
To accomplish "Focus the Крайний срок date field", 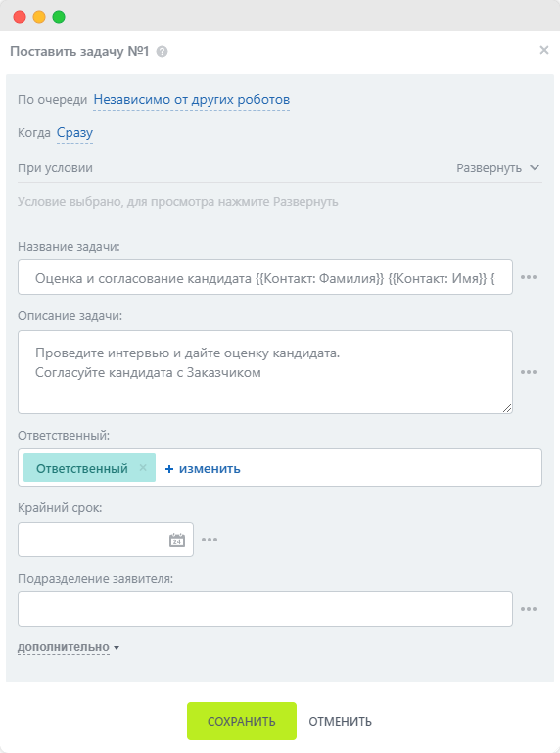I will pyautogui.click(x=106, y=540).
